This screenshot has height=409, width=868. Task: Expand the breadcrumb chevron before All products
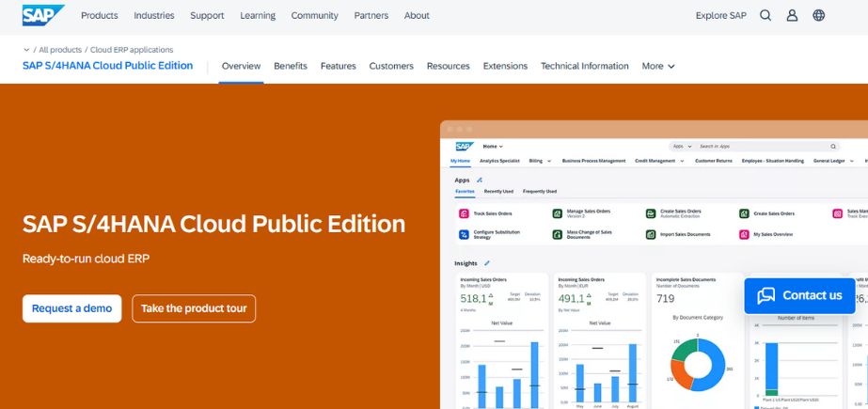(26, 50)
